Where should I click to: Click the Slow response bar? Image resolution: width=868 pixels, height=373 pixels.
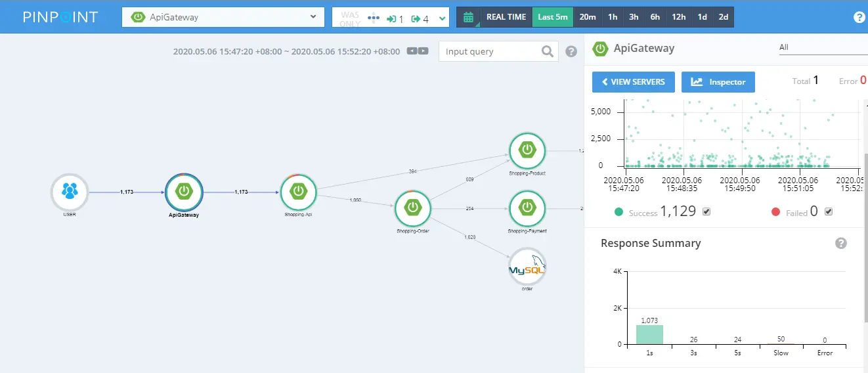point(781,343)
